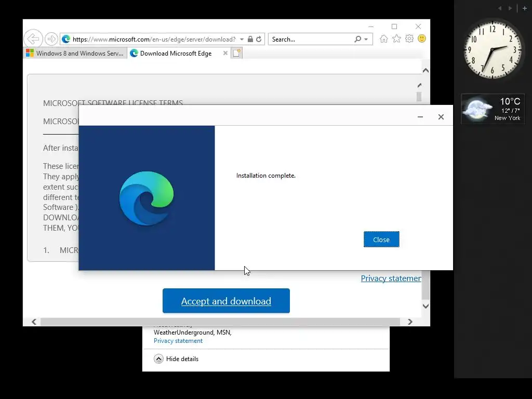
Task: Select the Download Microsoft Edge tab
Action: click(x=176, y=54)
